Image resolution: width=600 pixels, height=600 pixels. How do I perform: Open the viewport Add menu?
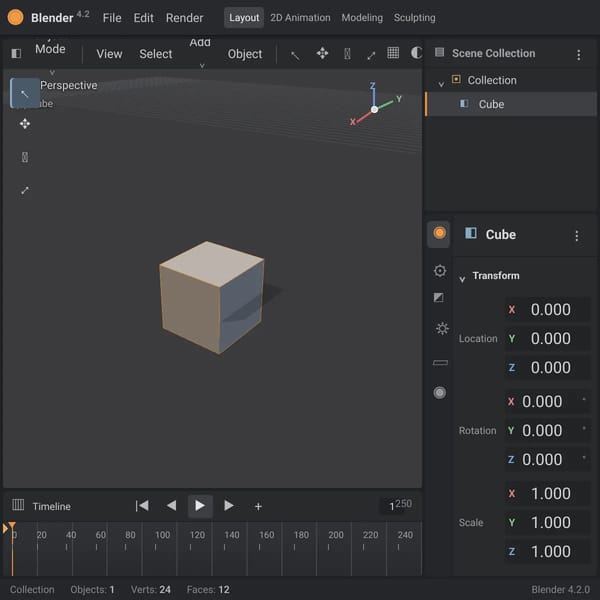(x=200, y=43)
